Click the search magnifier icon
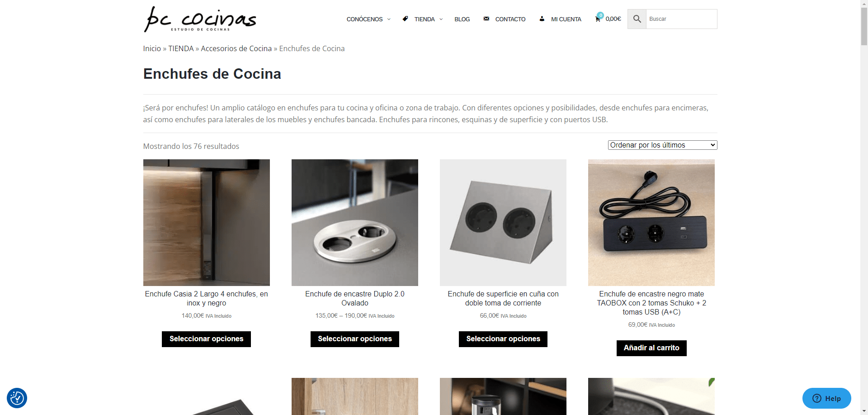The width and height of the screenshot is (868, 415). pos(637,19)
